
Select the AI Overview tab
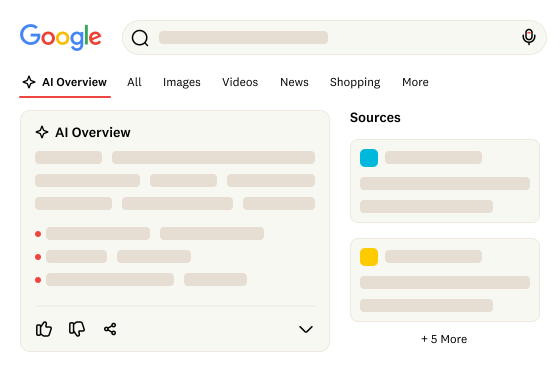[x=65, y=82]
